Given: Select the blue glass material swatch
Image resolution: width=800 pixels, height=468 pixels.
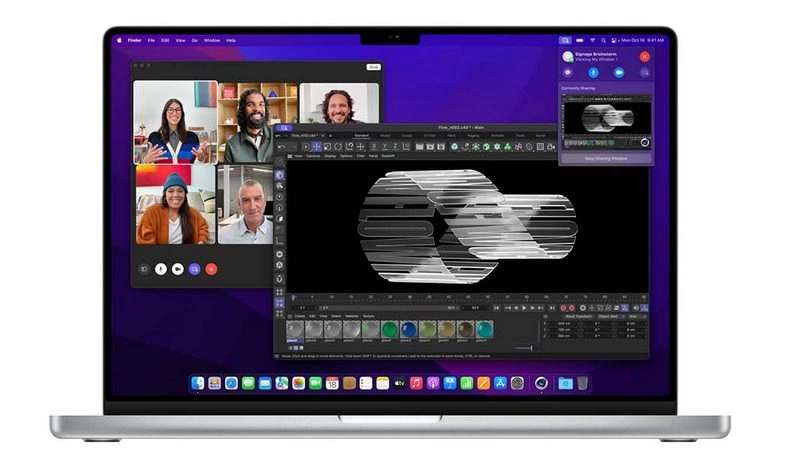Looking at the screenshot, I should (408, 329).
